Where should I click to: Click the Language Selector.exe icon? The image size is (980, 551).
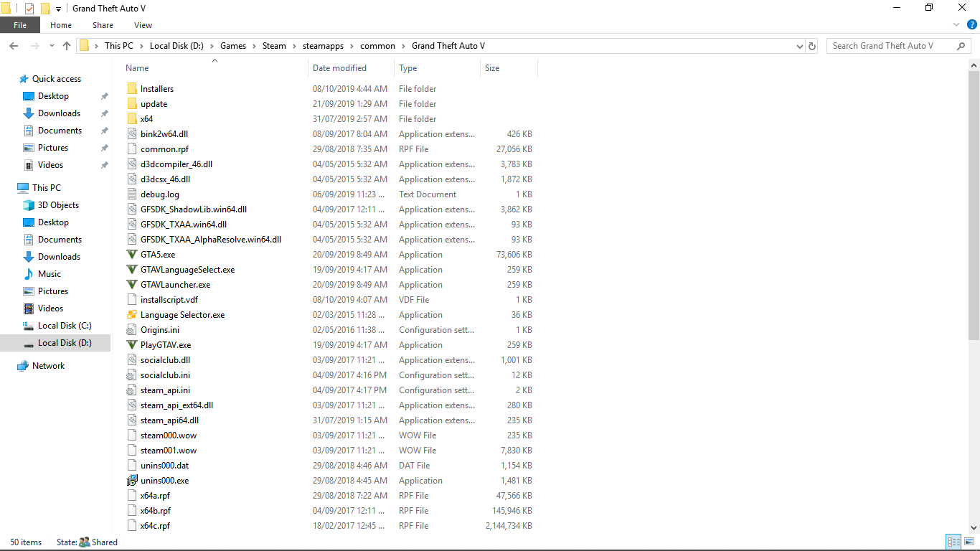pyautogui.click(x=131, y=315)
